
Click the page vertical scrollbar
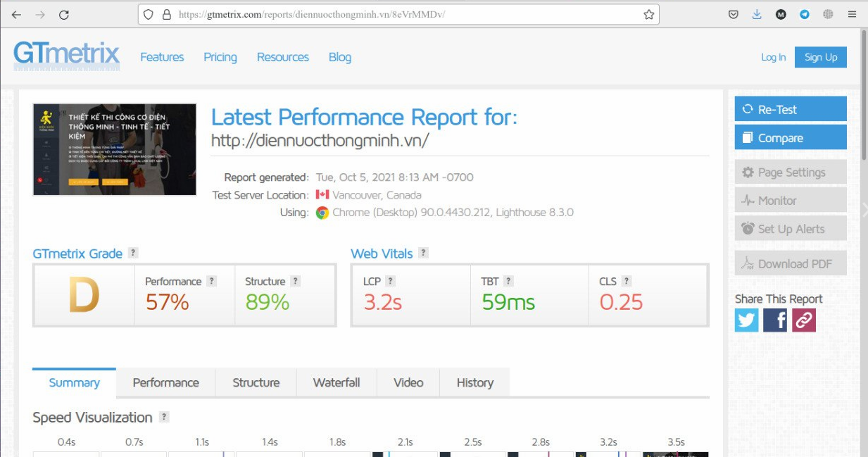864,95
